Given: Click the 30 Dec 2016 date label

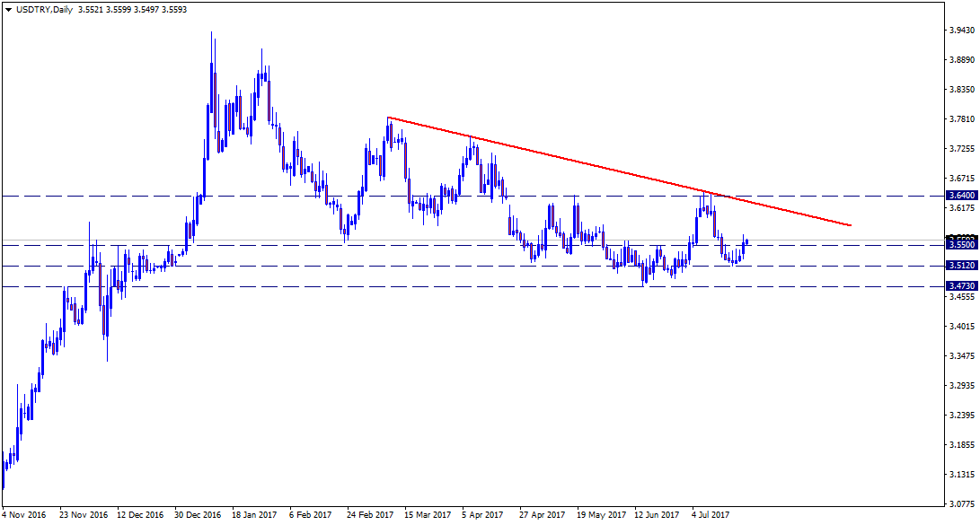Looking at the screenshot, I should [198, 515].
